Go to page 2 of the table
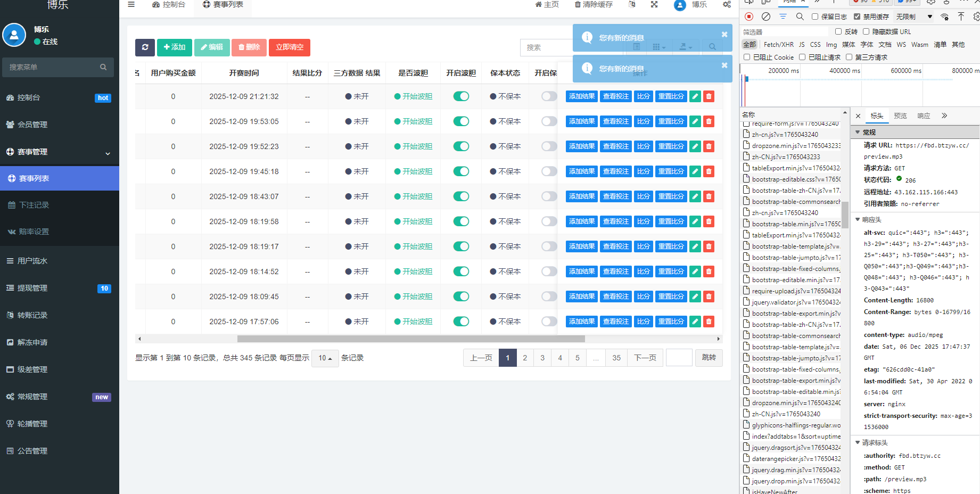The image size is (980, 494). tap(525, 358)
